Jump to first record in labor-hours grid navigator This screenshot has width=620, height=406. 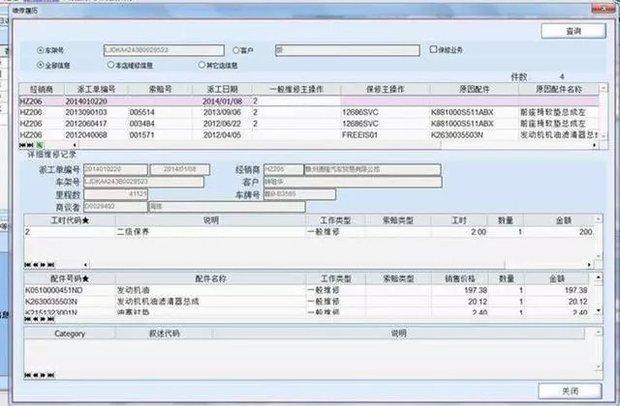coord(27,264)
